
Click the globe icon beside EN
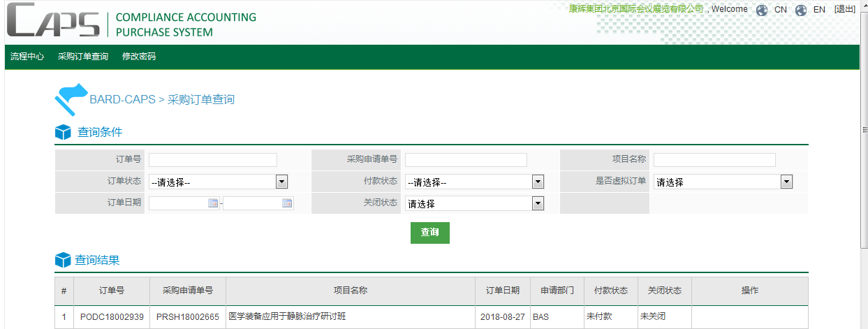[x=801, y=10]
